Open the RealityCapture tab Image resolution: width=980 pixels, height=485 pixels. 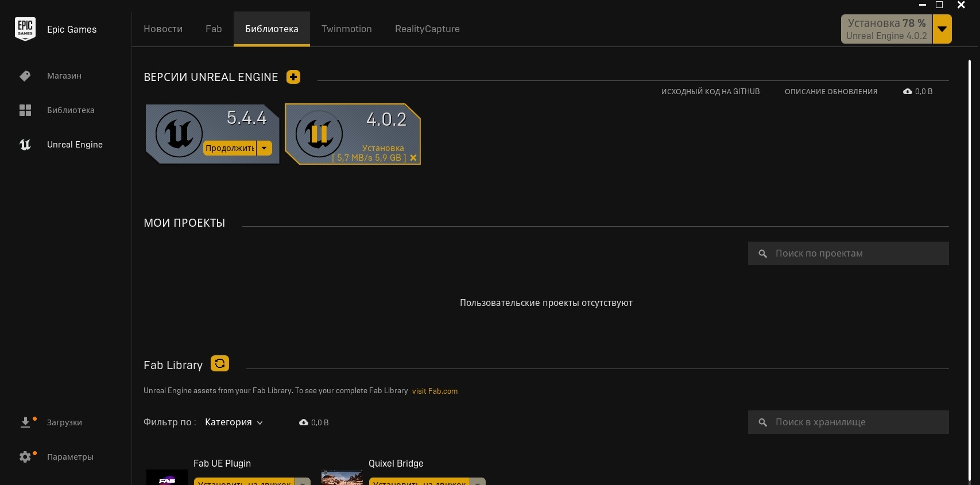(427, 29)
